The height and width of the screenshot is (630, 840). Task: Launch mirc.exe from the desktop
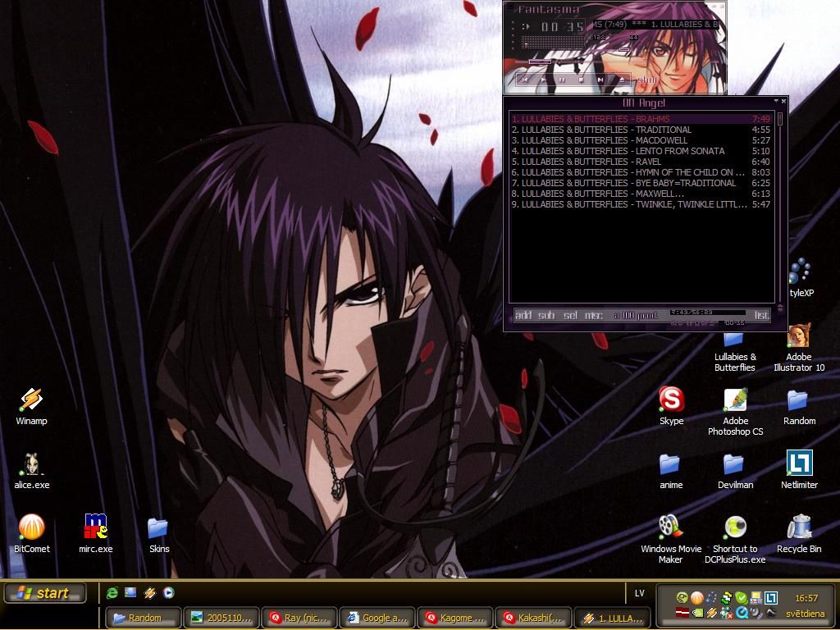(x=96, y=533)
